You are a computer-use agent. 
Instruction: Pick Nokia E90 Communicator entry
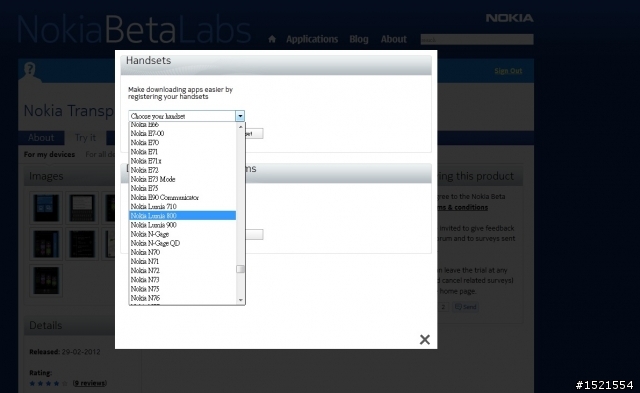pos(182,198)
